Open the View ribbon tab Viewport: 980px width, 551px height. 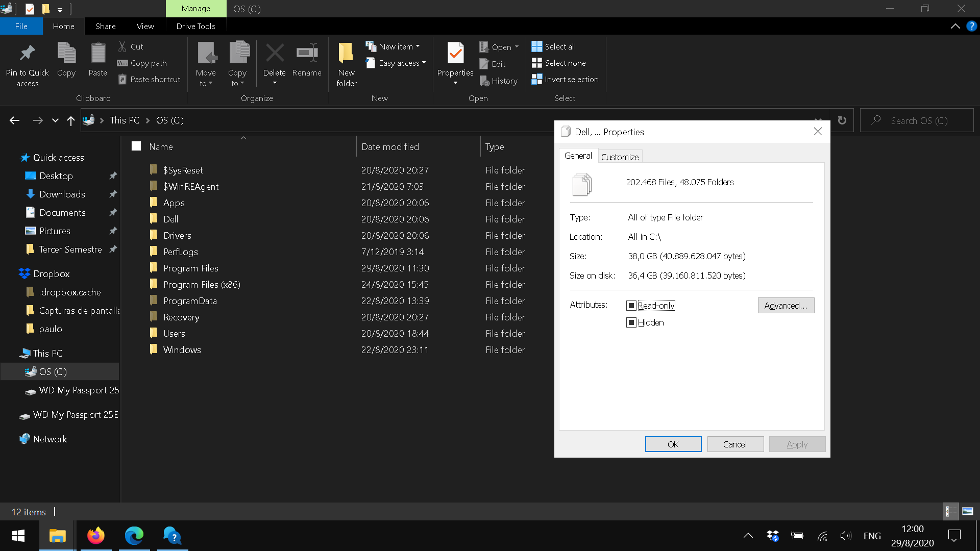145,26
